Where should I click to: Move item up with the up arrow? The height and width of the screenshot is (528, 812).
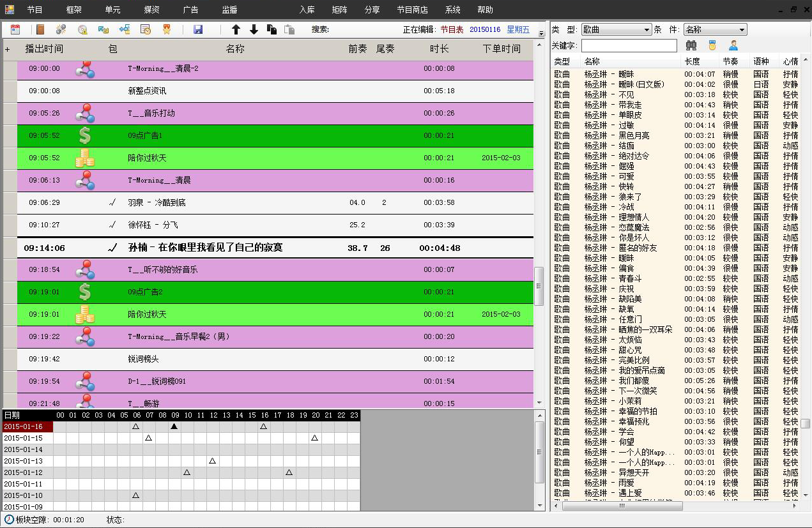236,29
